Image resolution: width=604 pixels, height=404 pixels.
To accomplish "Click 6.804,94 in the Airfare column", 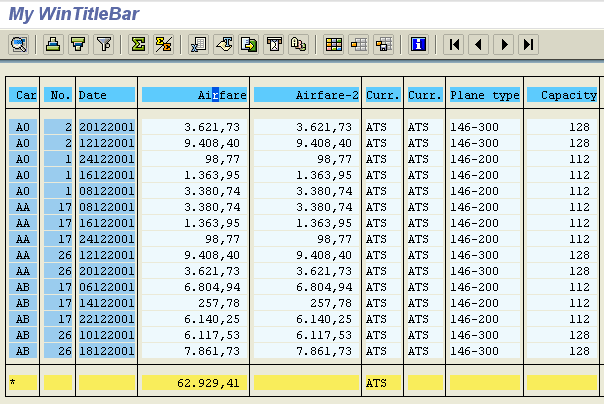I will [x=194, y=287].
